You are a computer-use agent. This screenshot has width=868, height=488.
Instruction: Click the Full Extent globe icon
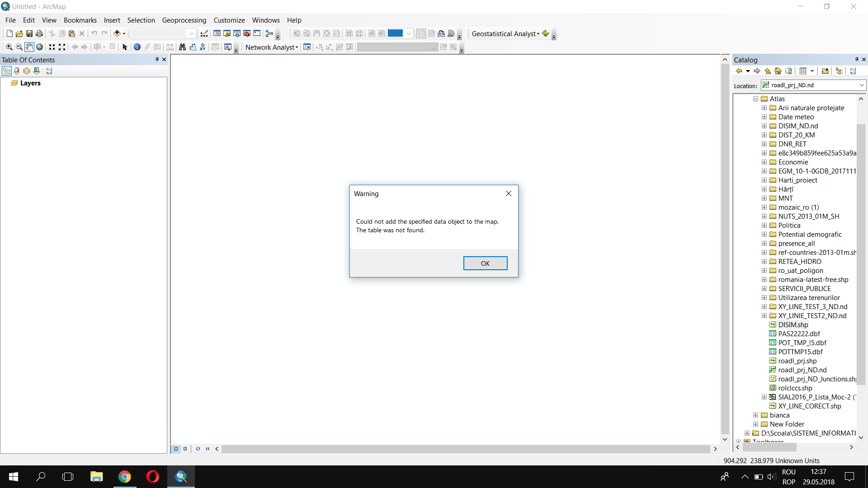pyautogui.click(x=40, y=47)
